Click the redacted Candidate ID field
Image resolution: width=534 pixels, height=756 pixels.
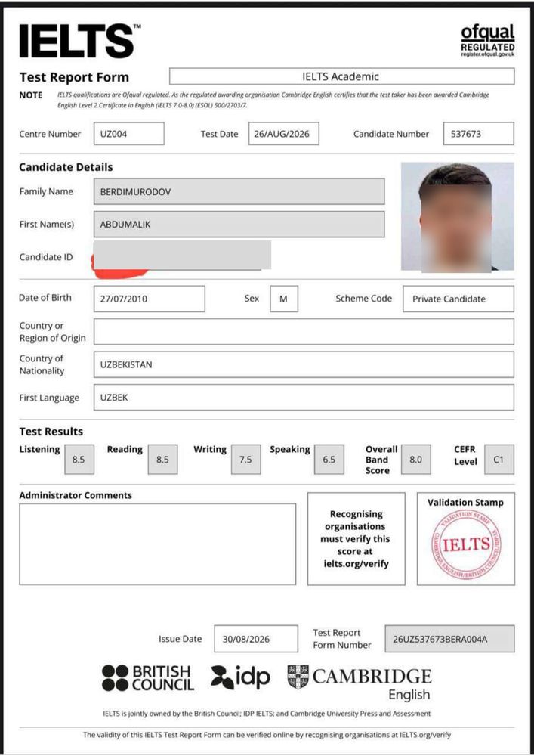pos(182,256)
